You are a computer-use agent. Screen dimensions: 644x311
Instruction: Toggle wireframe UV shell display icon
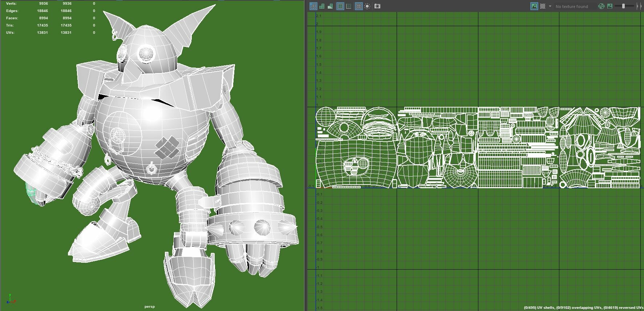[313, 6]
